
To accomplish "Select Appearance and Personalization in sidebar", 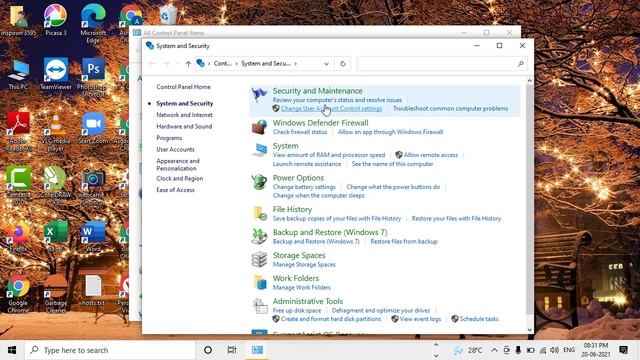I will coord(178,164).
